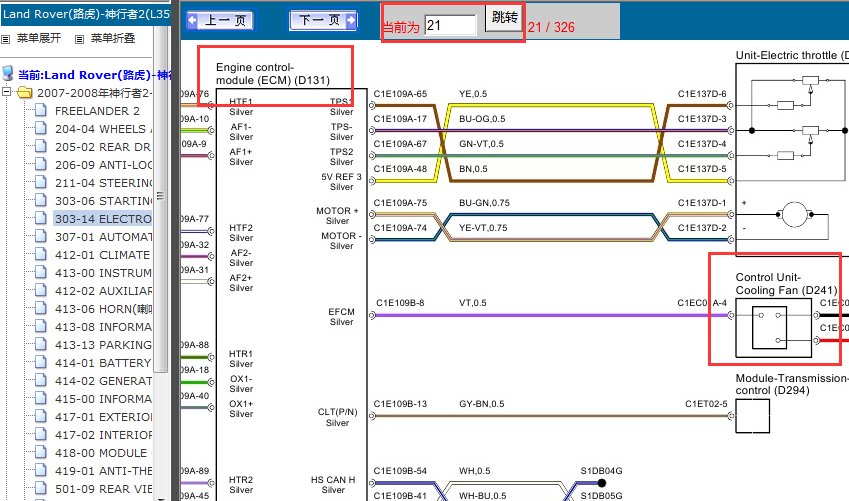Click page icon beside 307-01 AUTOMAT
The image size is (849, 501).
[41, 236]
